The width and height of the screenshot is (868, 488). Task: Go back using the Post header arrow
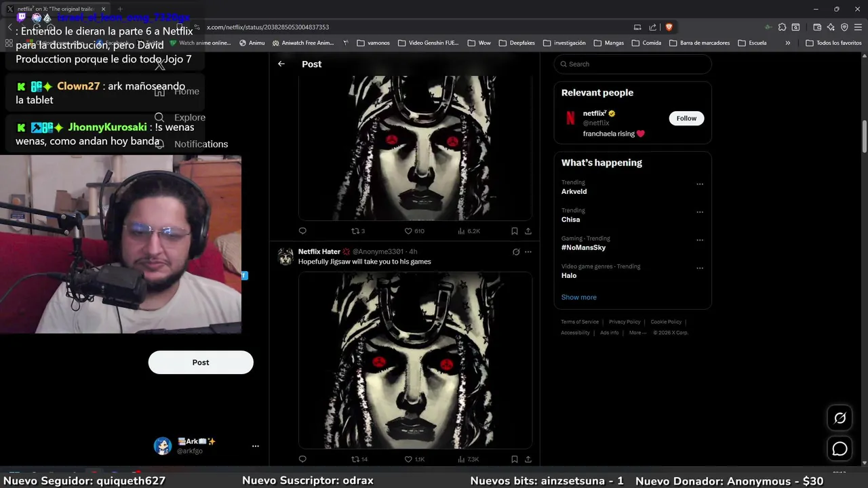(x=281, y=64)
